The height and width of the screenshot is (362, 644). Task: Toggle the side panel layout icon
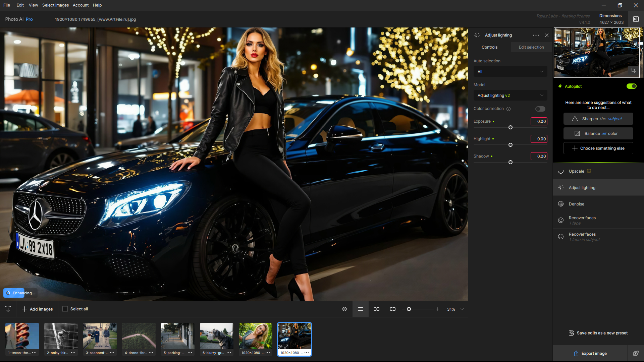[636, 19]
